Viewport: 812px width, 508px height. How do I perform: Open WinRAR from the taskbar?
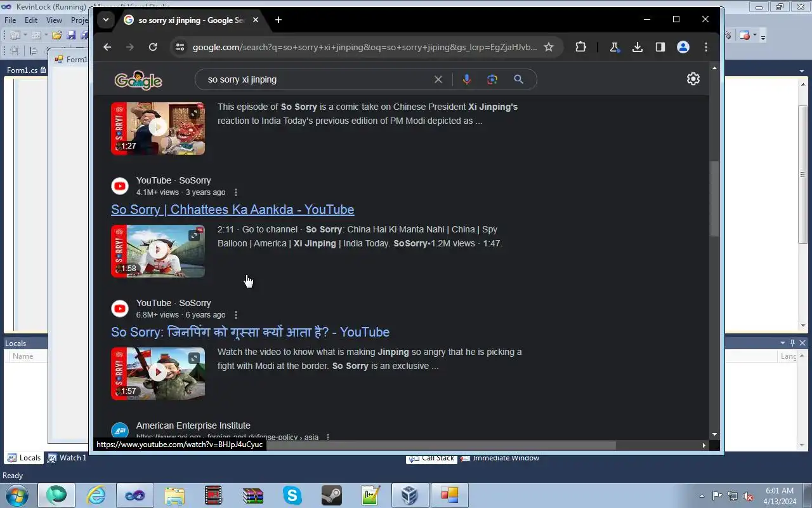click(252, 495)
